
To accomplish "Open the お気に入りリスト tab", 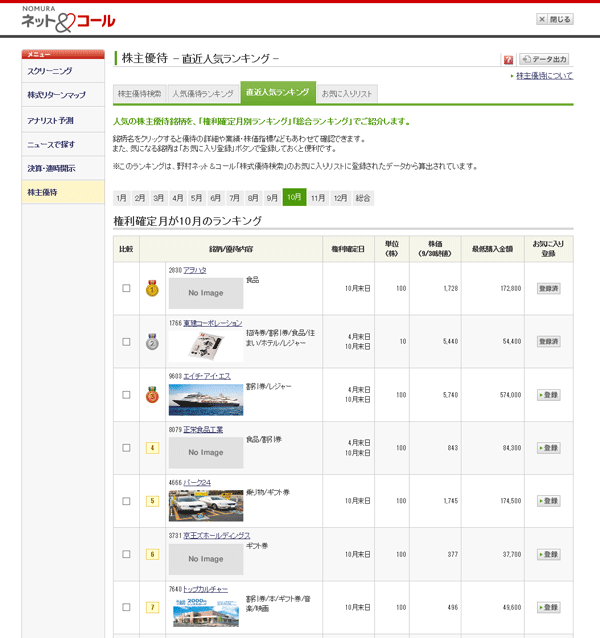I will 347,94.
